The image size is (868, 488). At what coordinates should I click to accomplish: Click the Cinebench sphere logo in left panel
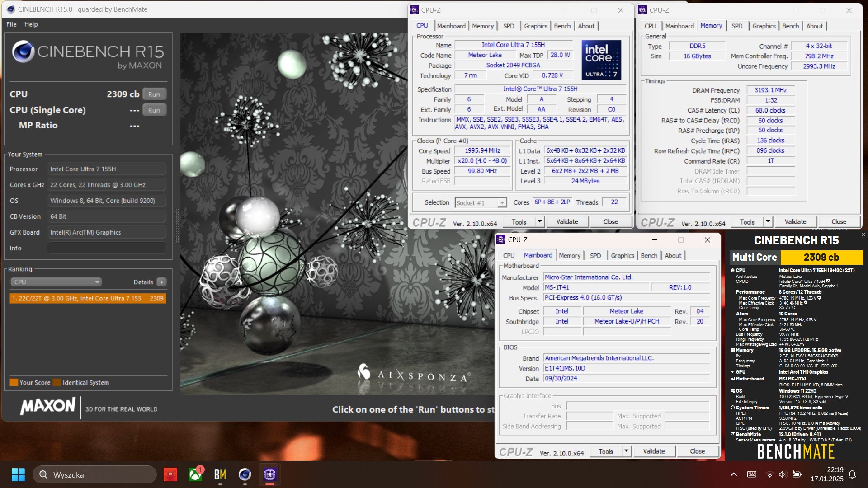pyautogui.click(x=23, y=52)
